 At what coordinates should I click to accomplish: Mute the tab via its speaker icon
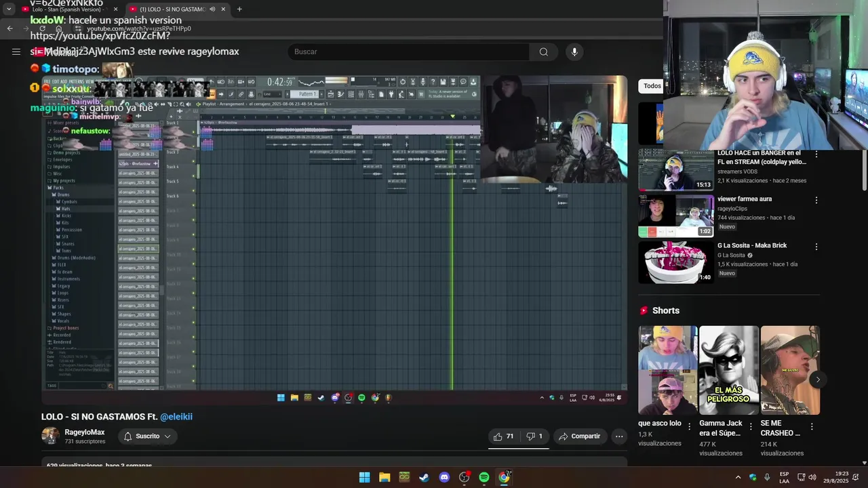tap(212, 9)
